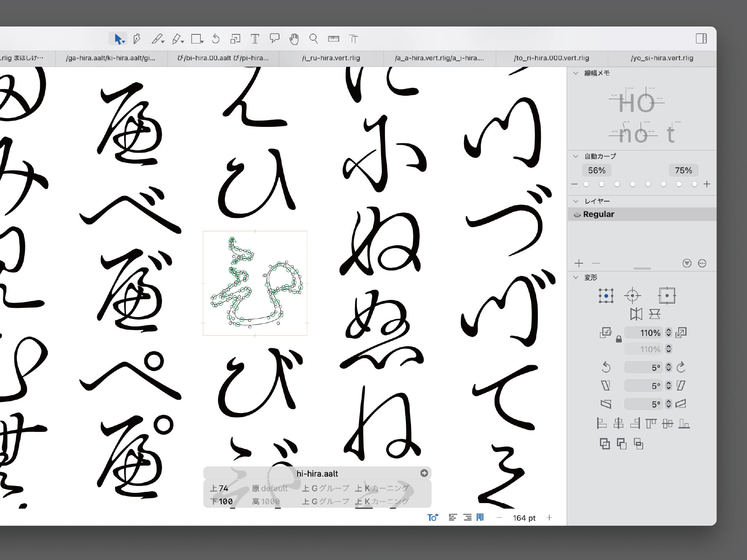Viewport: 747px width, 560px height.
Task: Set transform origin to crosshair point
Action: tap(632, 296)
